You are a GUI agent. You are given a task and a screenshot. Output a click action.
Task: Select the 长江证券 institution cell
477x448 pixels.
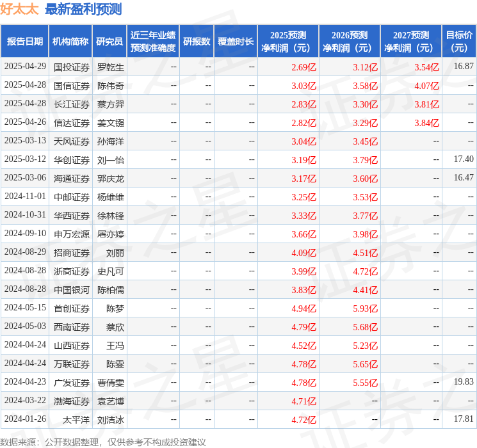pyautogui.click(x=72, y=104)
